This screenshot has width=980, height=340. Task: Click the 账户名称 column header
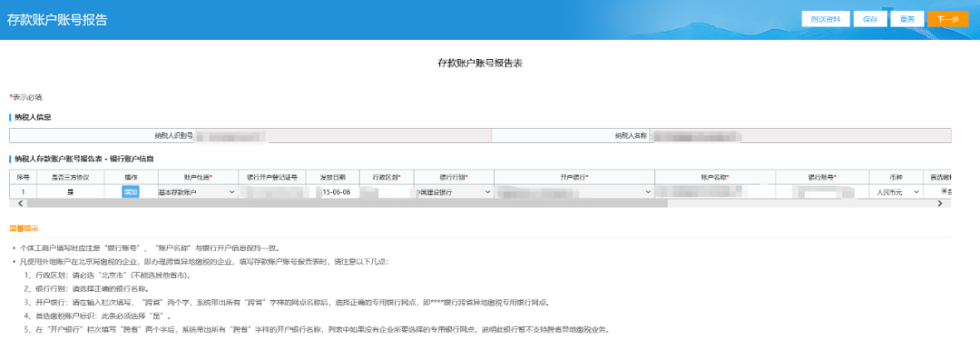715,177
